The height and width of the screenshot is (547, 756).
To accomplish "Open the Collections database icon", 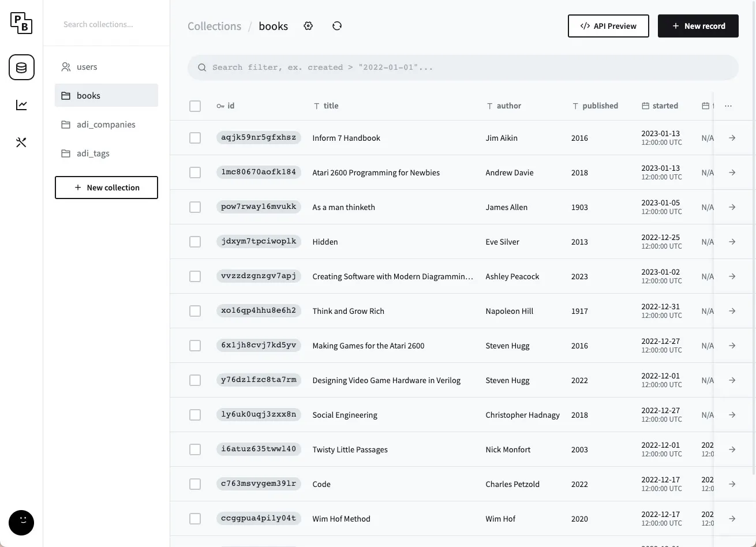I will pyautogui.click(x=21, y=68).
